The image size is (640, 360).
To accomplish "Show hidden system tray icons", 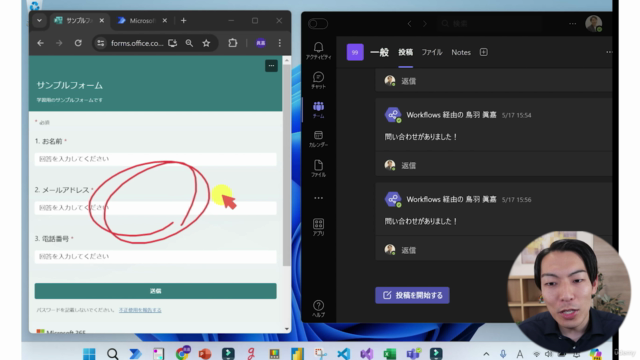I will 486,354.
